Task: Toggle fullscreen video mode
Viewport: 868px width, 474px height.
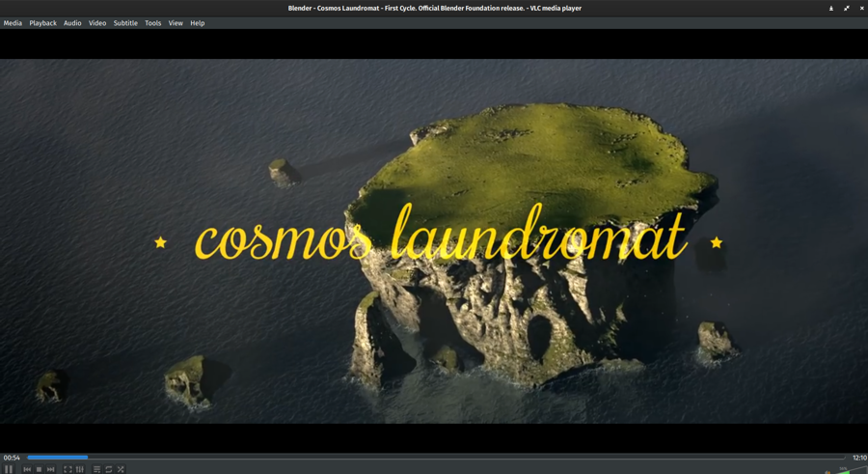Action: (x=68, y=469)
